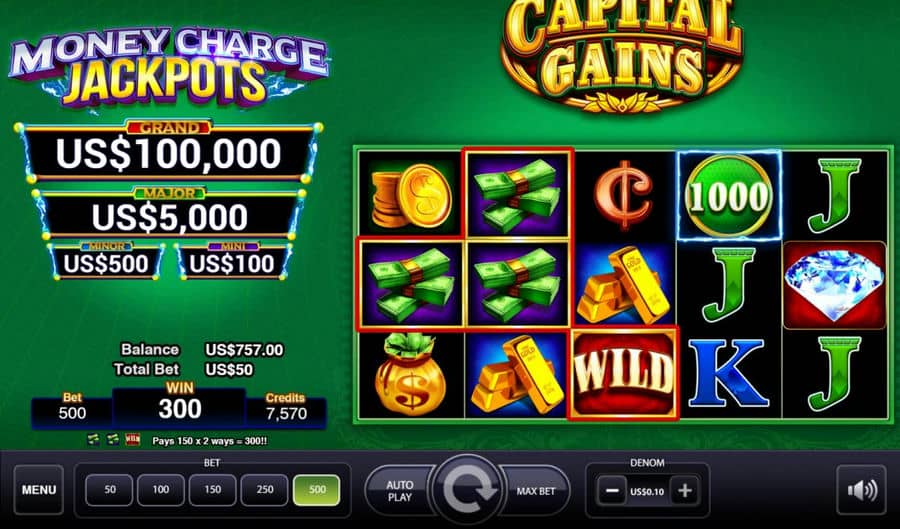900x529 pixels.
Task: Select the 100 bet option
Action: click(161, 490)
